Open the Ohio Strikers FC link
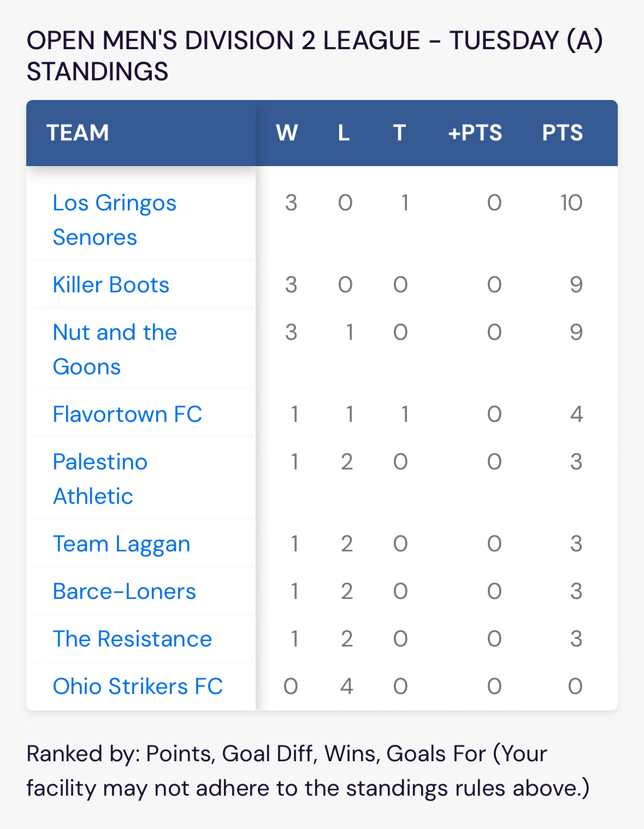Image resolution: width=644 pixels, height=829 pixels. [138, 686]
